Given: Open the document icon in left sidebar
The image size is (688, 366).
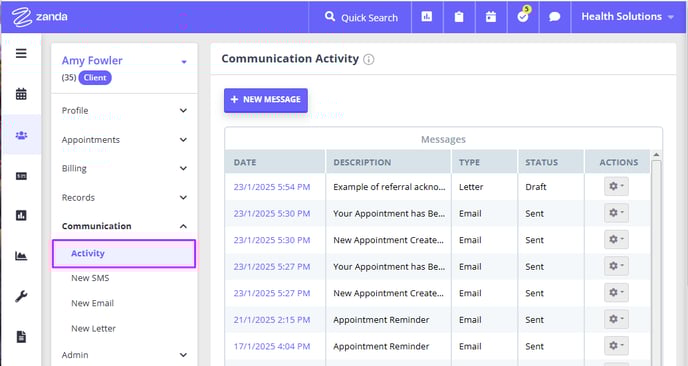Looking at the screenshot, I should 21,337.
